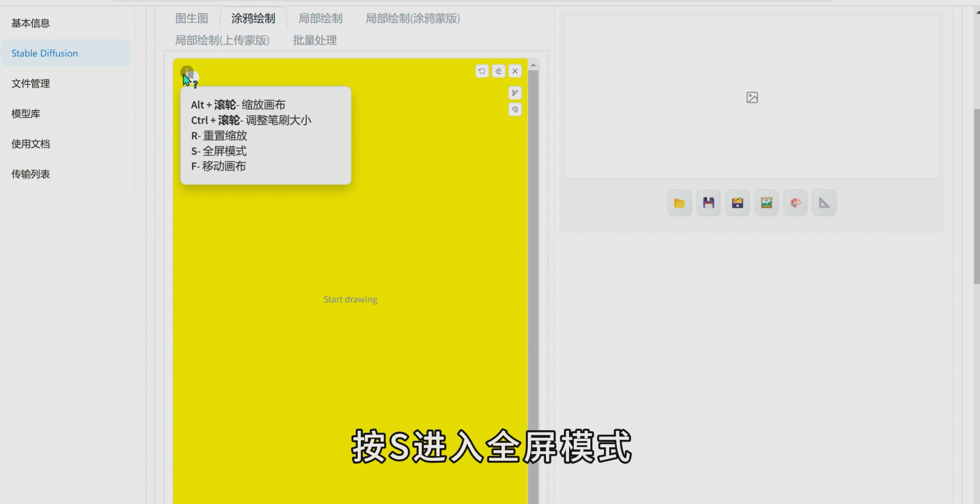Send to extras using triangle ruler icon

tap(824, 203)
